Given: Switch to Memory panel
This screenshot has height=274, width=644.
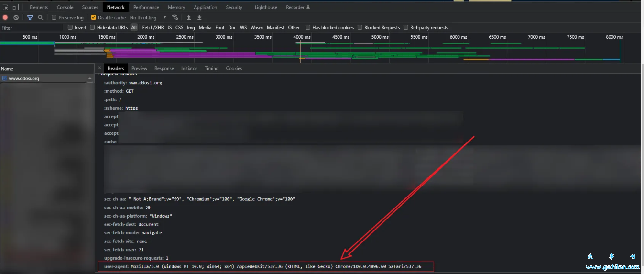Looking at the screenshot, I should [x=176, y=7].
